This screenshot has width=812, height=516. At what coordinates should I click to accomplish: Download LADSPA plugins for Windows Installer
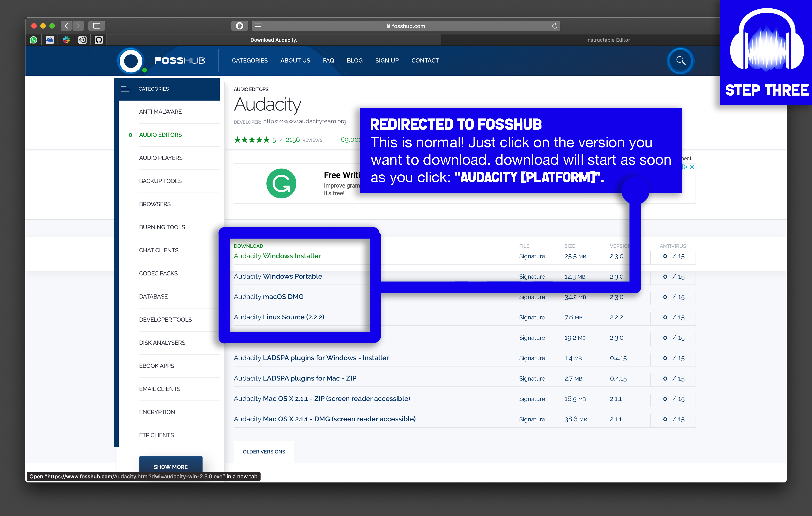(x=311, y=358)
